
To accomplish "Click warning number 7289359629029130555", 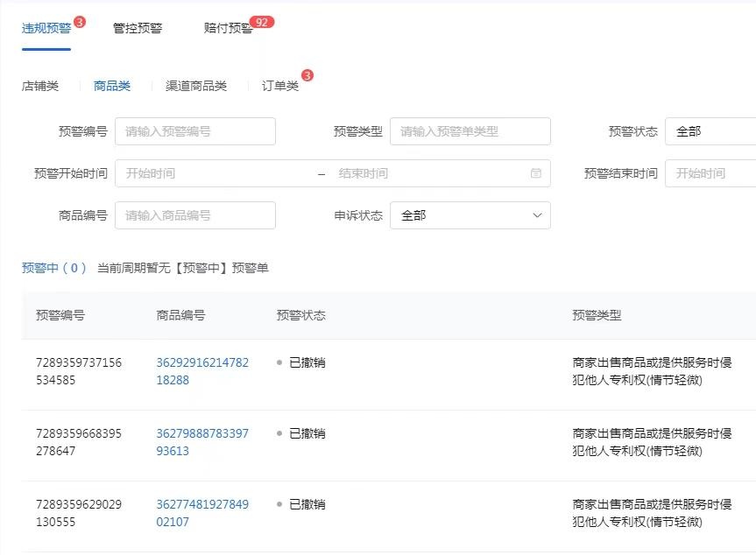I will [79, 513].
